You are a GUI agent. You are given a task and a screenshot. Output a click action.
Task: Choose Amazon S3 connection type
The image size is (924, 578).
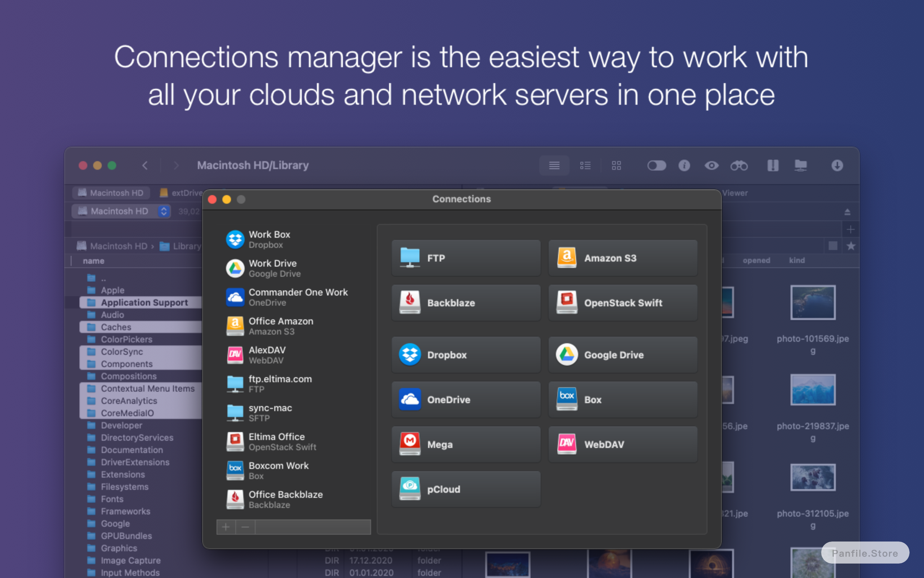[x=623, y=258]
